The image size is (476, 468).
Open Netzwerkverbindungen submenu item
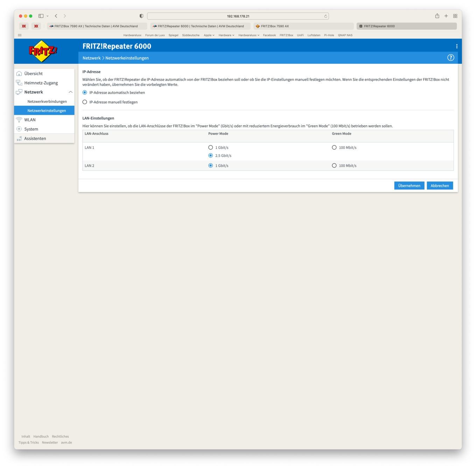(47, 101)
